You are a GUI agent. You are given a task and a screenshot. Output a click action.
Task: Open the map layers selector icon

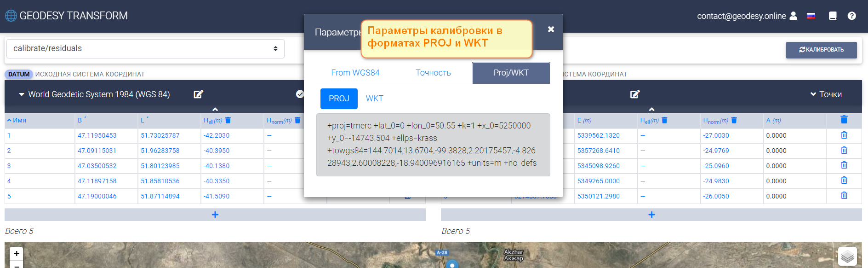[847, 256]
